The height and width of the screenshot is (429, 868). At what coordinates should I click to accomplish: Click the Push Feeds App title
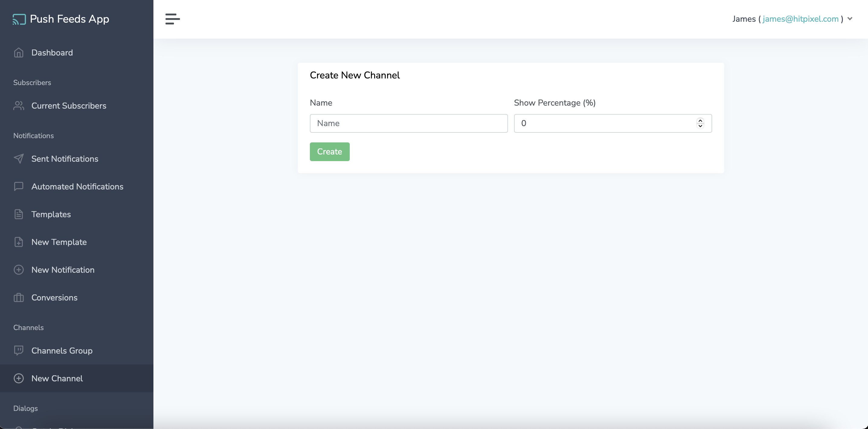69,19
